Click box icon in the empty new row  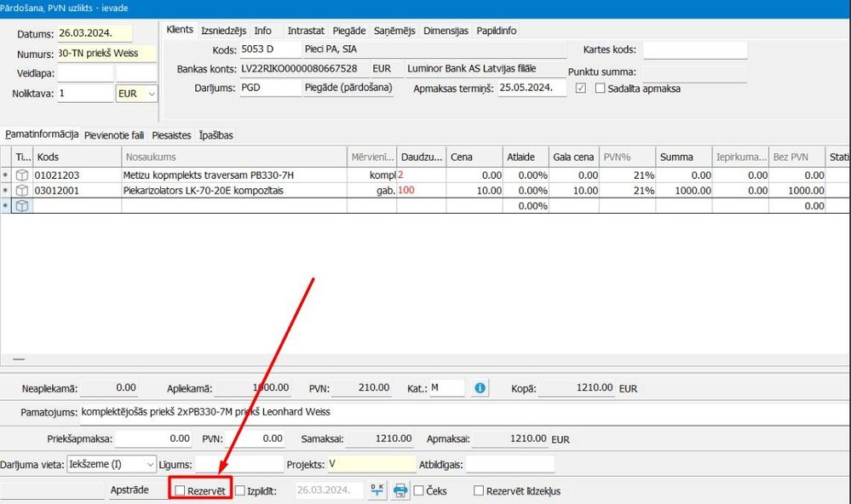coord(22,206)
